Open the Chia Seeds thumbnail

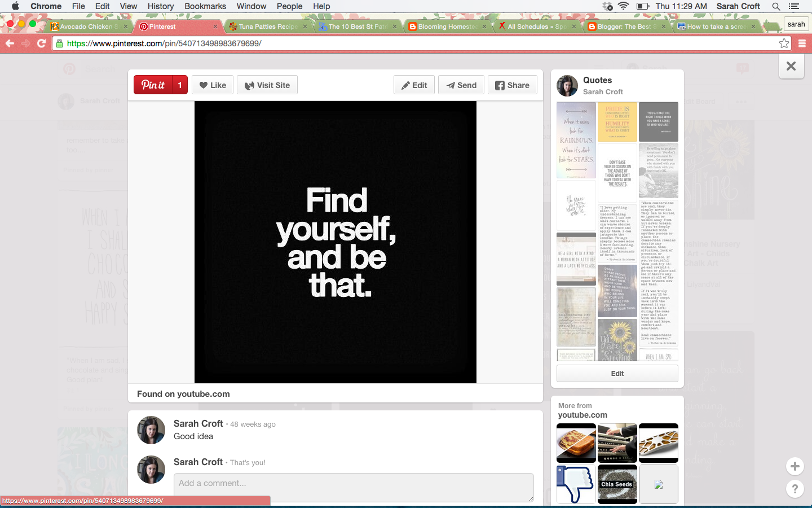tap(617, 484)
